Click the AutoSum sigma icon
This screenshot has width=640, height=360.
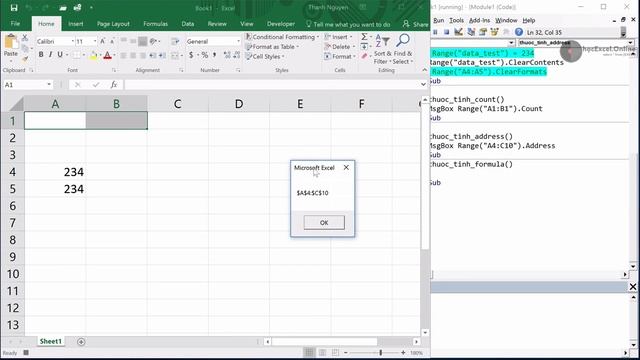coord(364,37)
